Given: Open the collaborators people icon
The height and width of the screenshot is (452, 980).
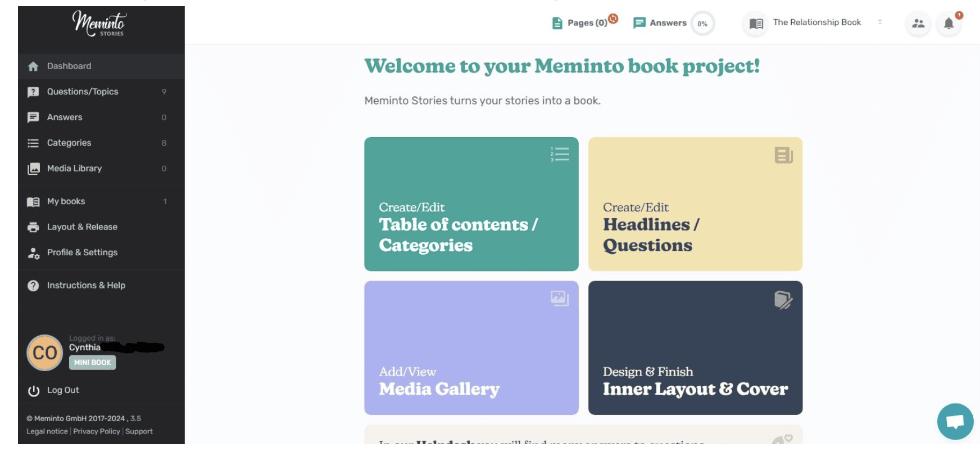Looking at the screenshot, I should [x=918, y=24].
